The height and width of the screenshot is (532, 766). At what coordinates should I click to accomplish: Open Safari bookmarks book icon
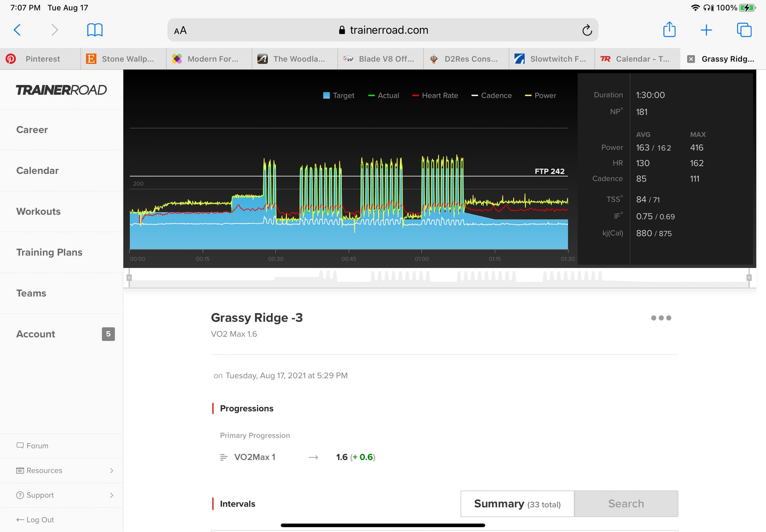click(x=95, y=30)
